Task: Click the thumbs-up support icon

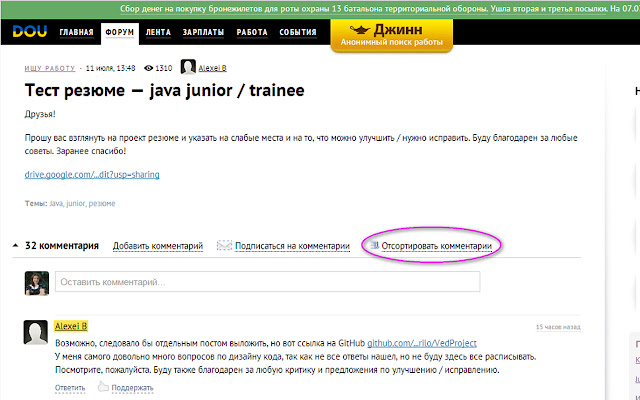Action: 103,386
